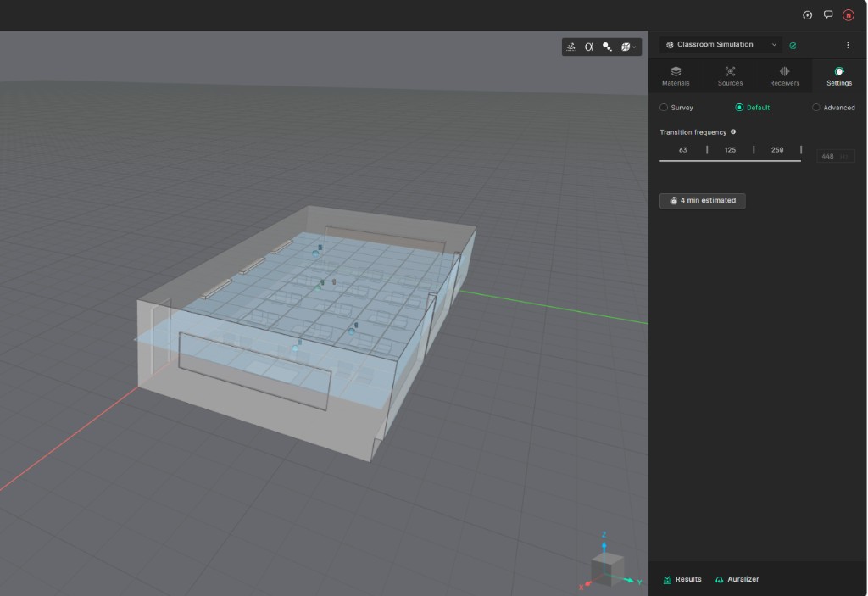Open the simulation progress icon in header

[x=807, y=15]
